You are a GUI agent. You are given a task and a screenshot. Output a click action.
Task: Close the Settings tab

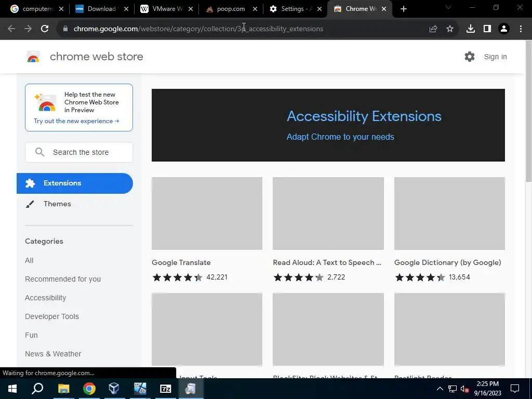point(320,9)
